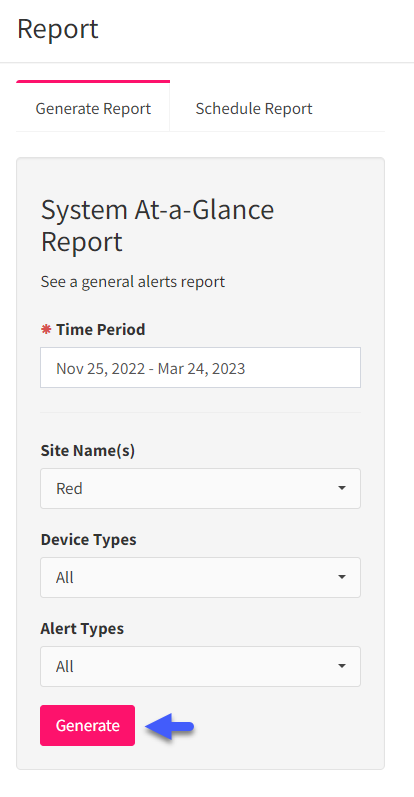
Task: Open the Time Period date range field
Action: [x=200, y=367]
